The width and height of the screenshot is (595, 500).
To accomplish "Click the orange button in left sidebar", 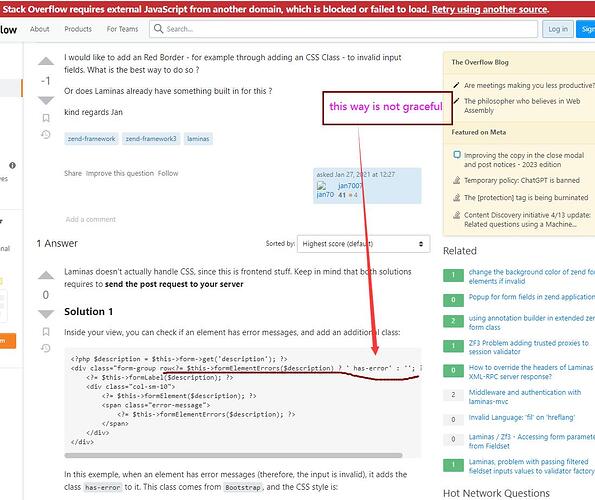I will pyautogui.click(x=8, y=341).
